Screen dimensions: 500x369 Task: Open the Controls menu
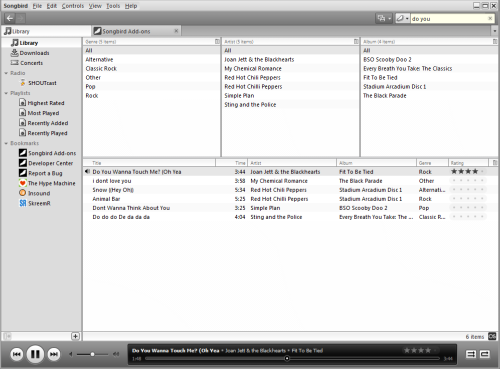pos(73,6)
